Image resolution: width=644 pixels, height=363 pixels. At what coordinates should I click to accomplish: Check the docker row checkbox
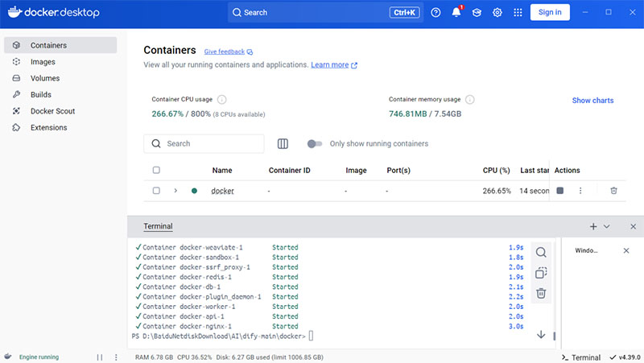point(156,191)
